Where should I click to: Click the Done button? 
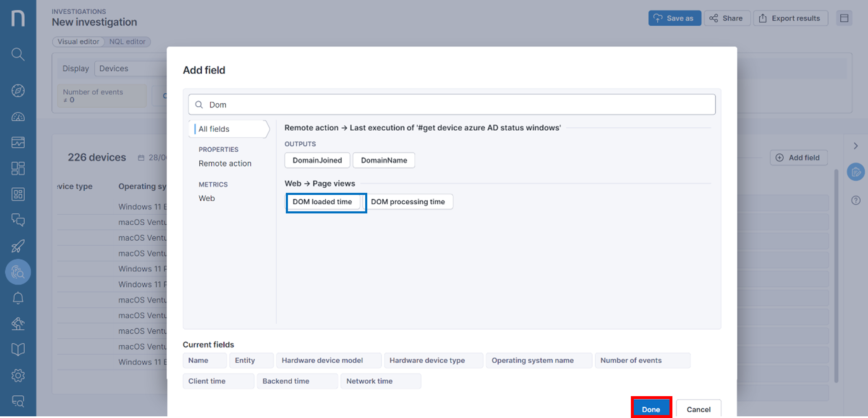(651, 409)
